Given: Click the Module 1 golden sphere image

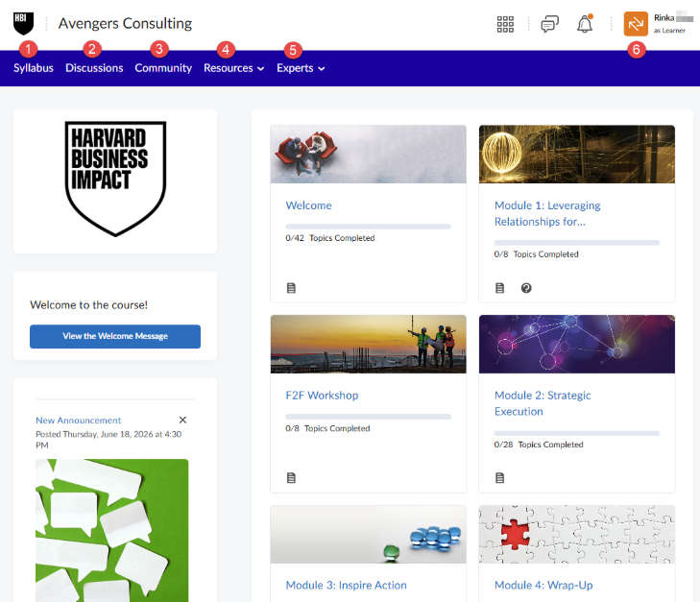Looking at the screenshot, I should click(577, 155).
